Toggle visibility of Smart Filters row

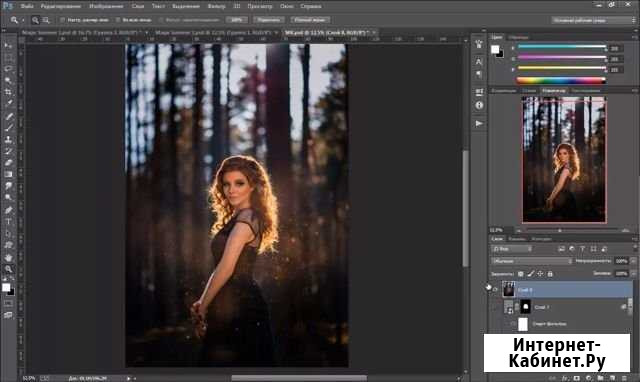(513, 324)
